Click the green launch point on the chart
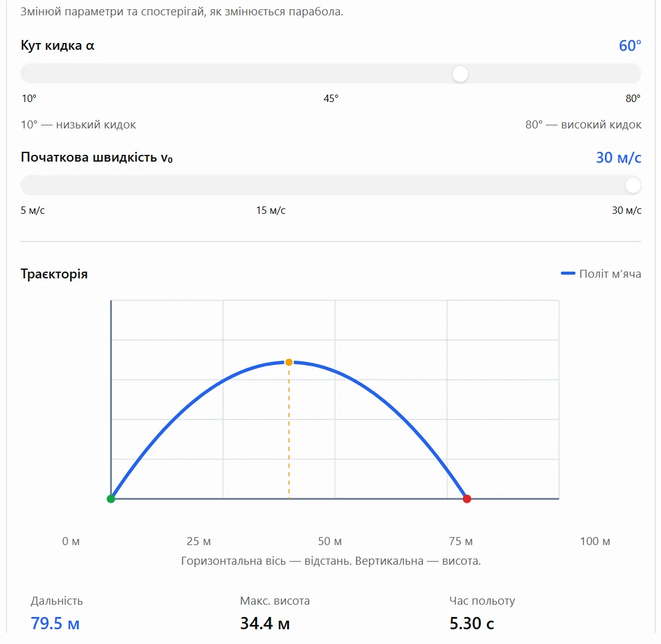The width and height of the screenshot is (661, 644). [111, 499]
